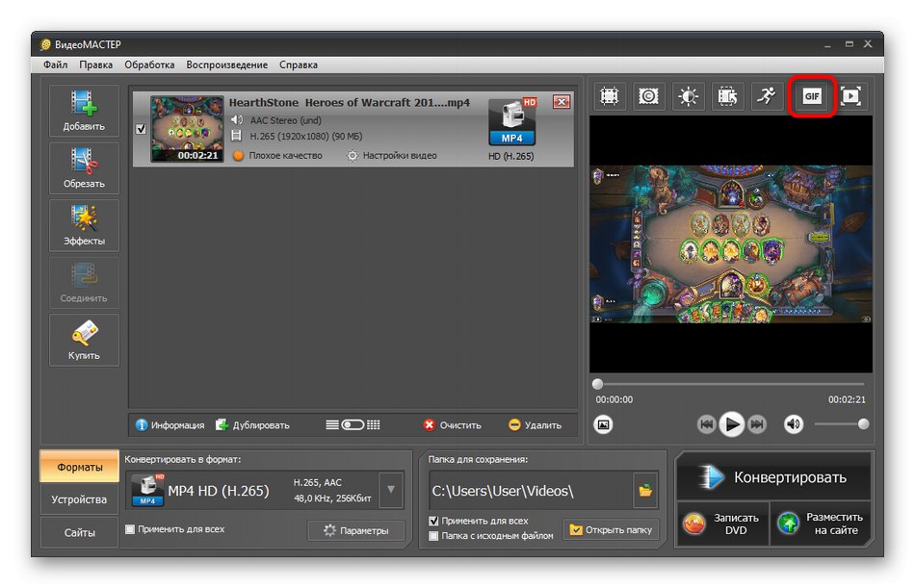The height and width of the screenshot is (588, 915).
Task: Click the playback seek bar handle
Action: tap(597, 384)
